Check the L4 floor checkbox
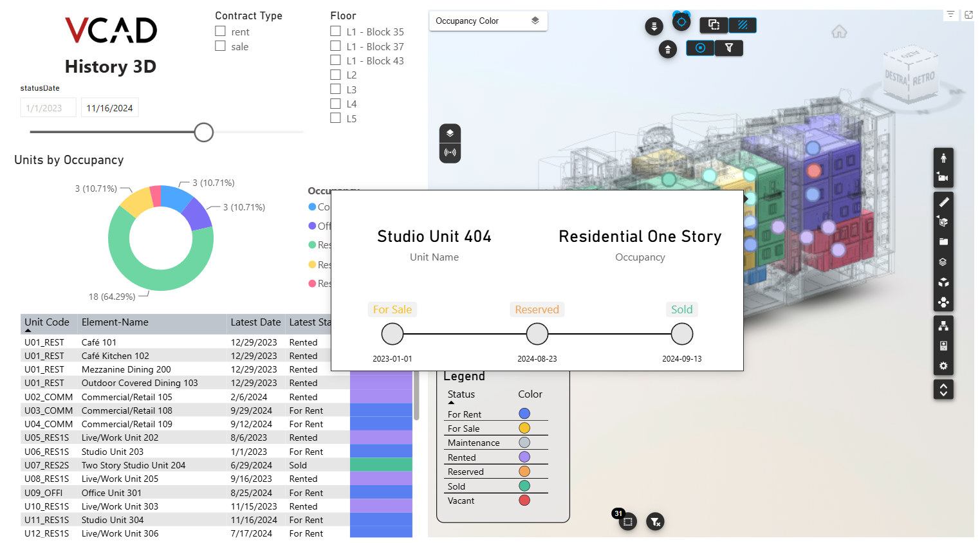Image resolution: width=980 pixels, height=543 pixels. pyautogui.click(x=335, y=104)
